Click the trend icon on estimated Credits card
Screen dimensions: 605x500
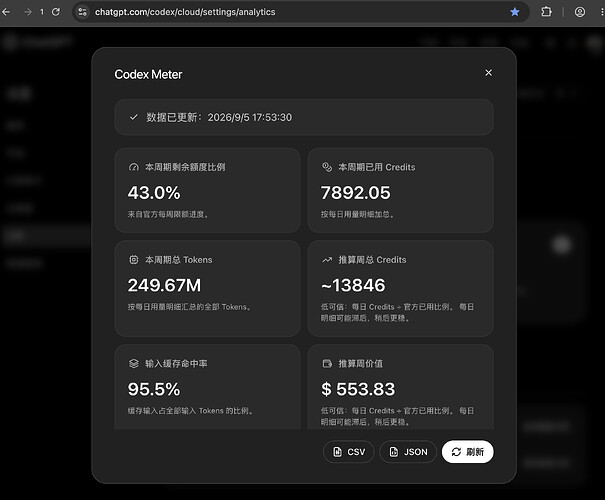[x=327, y=260]
